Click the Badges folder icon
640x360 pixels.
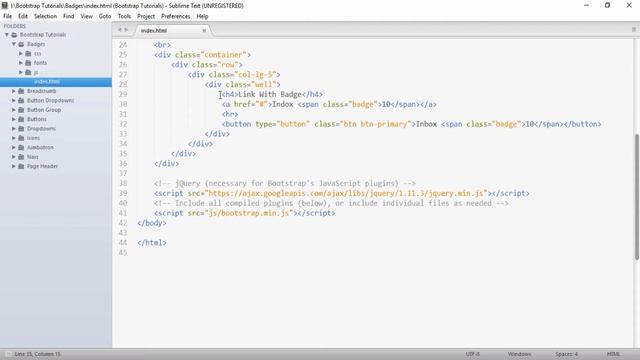(21, 44)
